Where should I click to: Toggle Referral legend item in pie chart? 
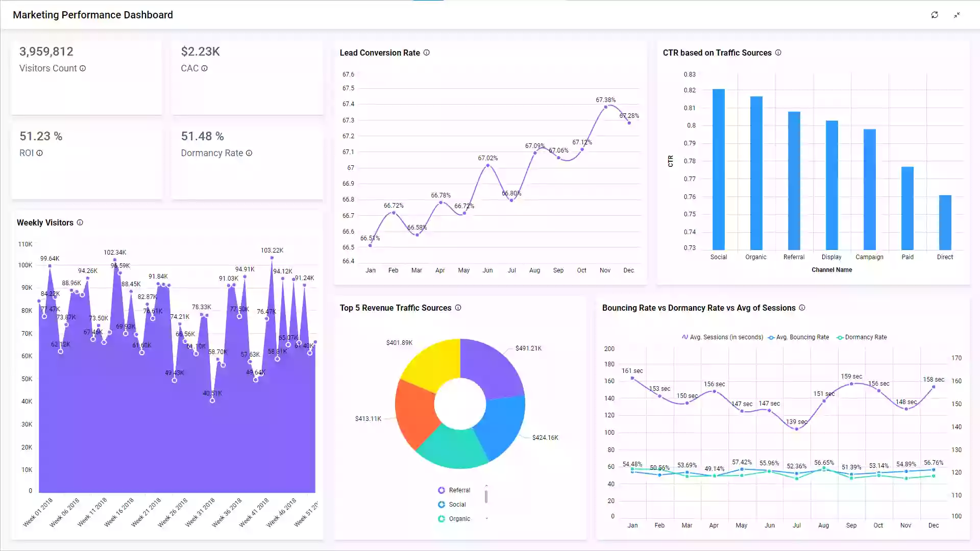454,490
